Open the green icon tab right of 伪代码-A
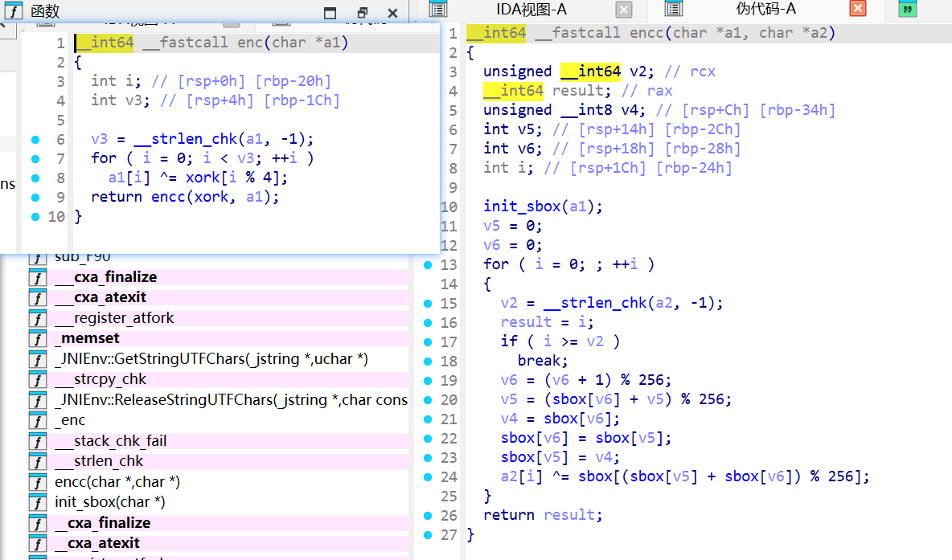 907,9
